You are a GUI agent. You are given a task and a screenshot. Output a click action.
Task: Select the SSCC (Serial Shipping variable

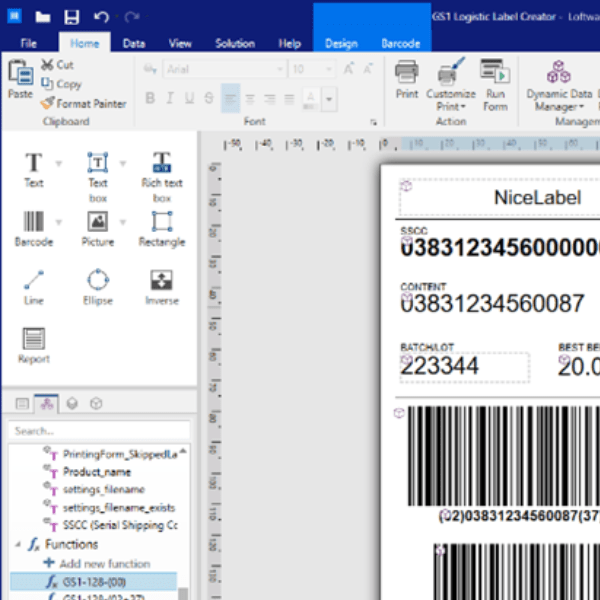point(120,525)
